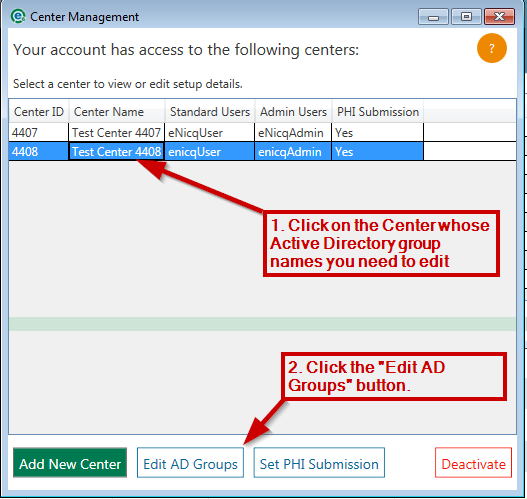Screen dimensions: 527x499
Task: Click the Standard Users column header
Action: (210, 112)
